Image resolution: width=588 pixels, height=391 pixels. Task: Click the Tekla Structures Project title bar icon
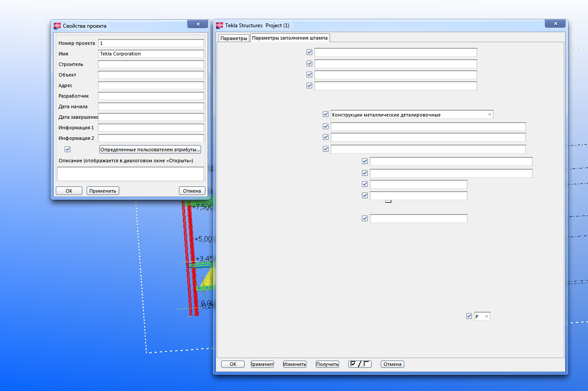pos(219,26)
